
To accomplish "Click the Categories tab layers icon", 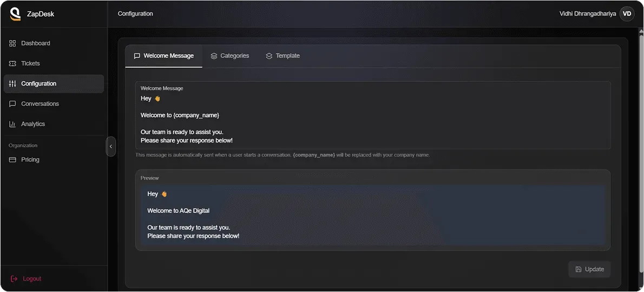I will (214, 56).
